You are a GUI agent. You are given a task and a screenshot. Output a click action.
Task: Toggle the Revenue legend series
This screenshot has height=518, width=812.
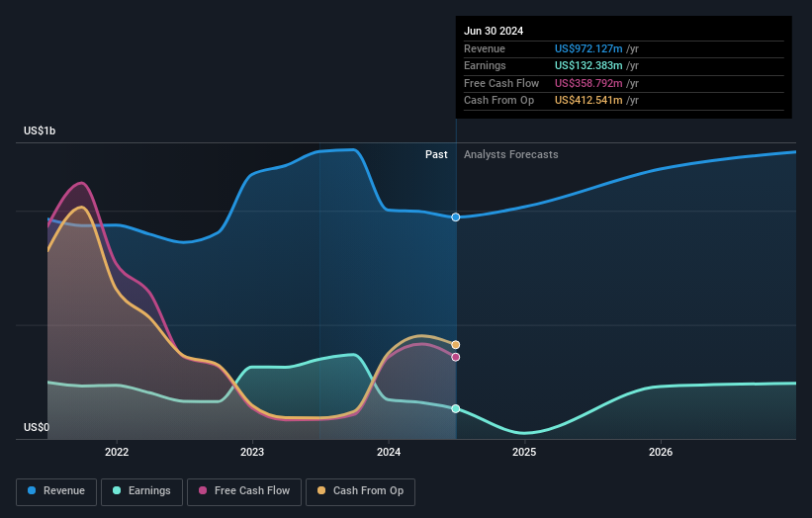(x=56, y=491)
